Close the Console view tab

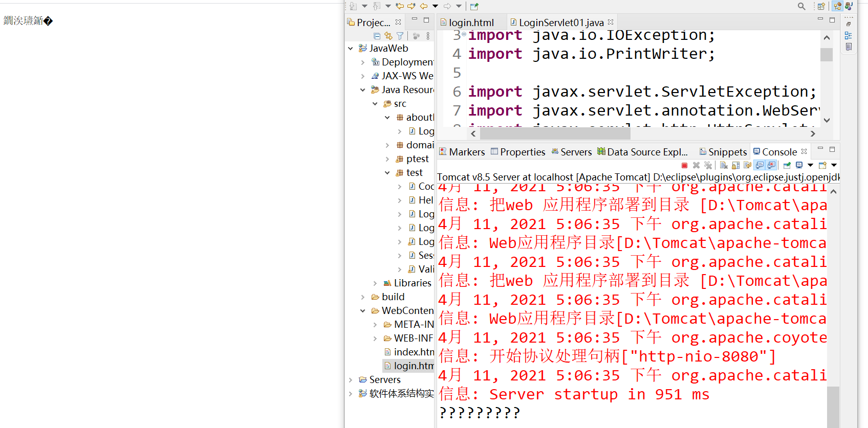point(804,151)
